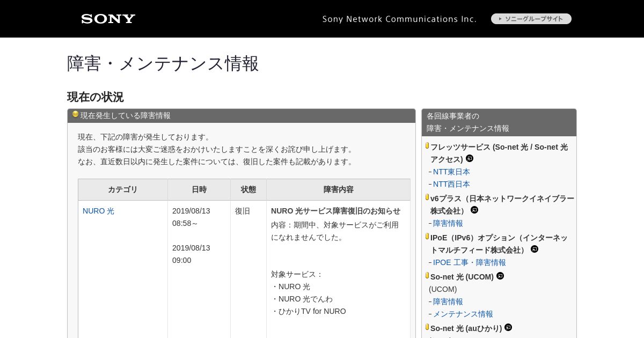This screenshot has width=644, height=338.
Task: Click the yellow marker before So-net 光 (auひかり)
Action: point(427,327)
